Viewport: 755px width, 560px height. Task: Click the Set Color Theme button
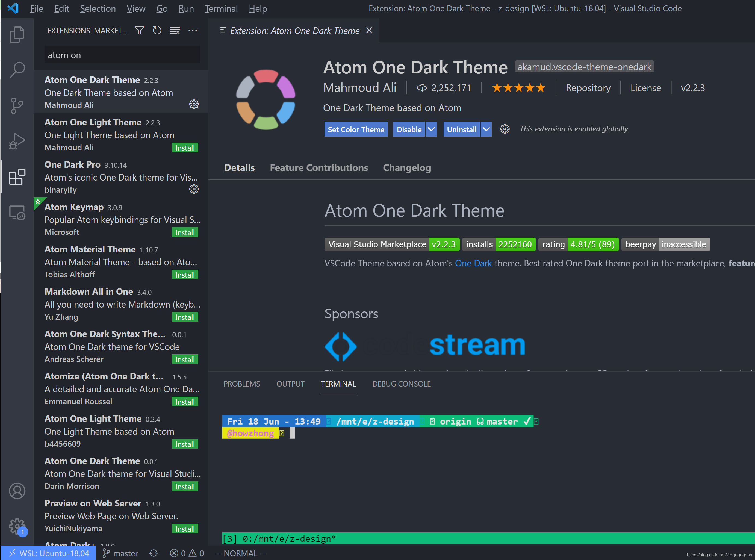point(356,129)
